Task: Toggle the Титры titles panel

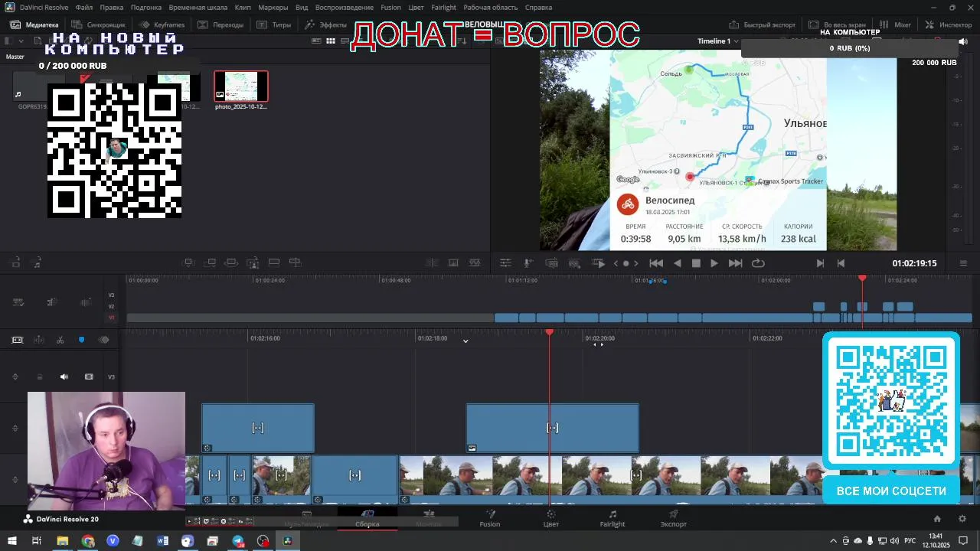Action: (x=273, y=24)
